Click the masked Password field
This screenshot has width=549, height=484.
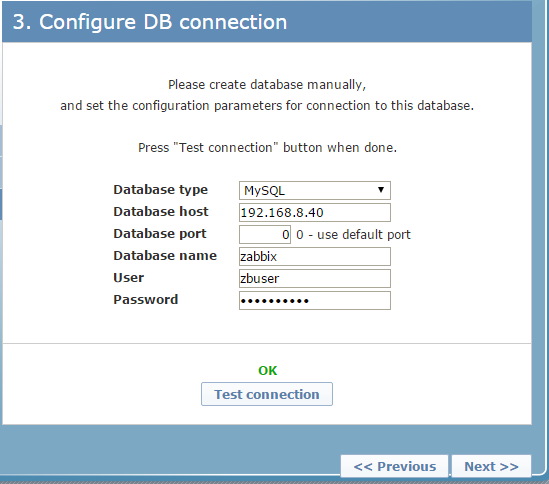coord(315,300)
